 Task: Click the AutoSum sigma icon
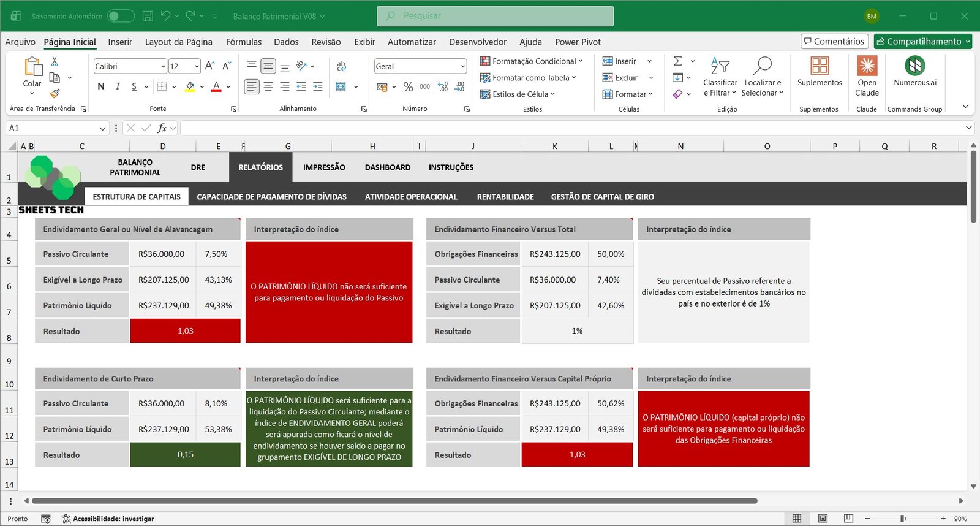click(677, 61)
